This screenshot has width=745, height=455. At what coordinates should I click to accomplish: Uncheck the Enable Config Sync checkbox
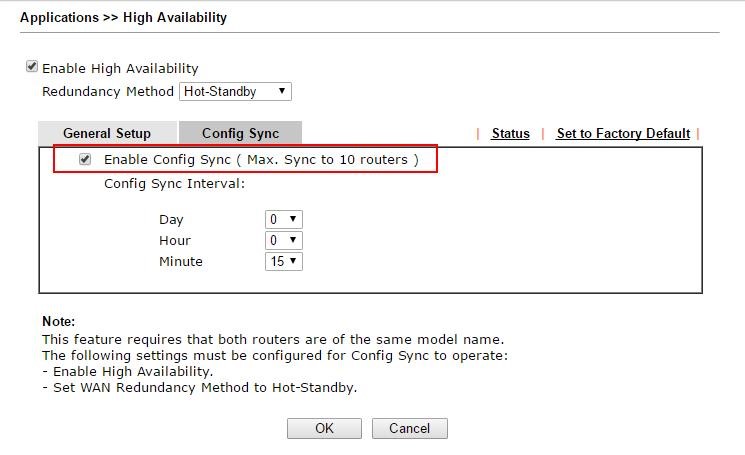[85, 159]
